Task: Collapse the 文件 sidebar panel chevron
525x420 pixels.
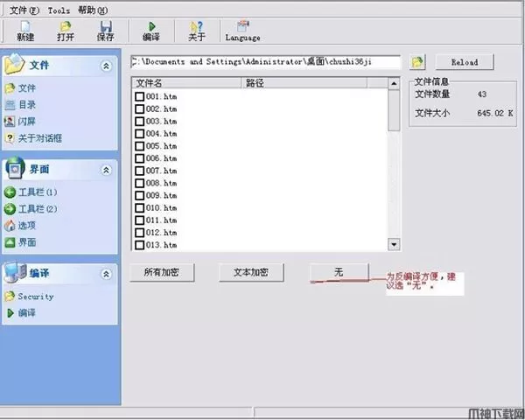Action: [106, 66]
